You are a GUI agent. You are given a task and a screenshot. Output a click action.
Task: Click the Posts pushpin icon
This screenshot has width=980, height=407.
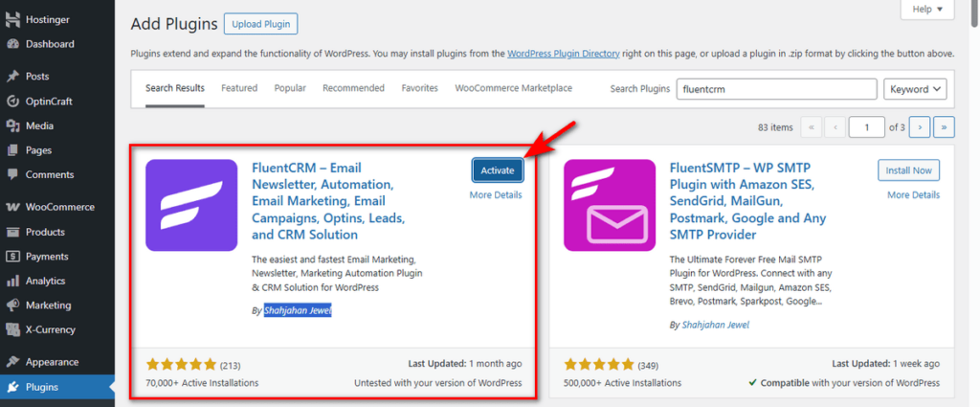(x=12, y=77)
